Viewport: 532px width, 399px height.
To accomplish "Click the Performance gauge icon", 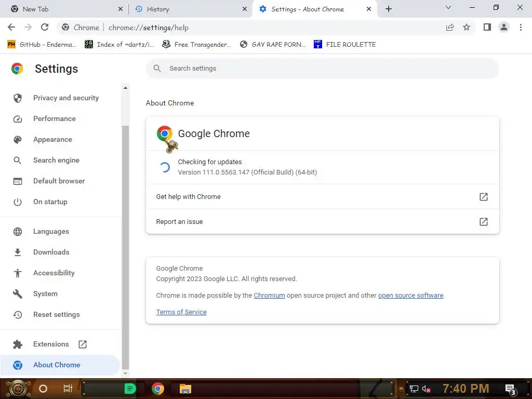I will [18, 119].
